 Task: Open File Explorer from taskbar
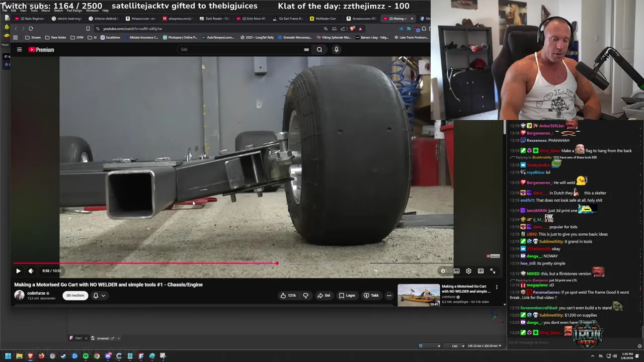19,356
